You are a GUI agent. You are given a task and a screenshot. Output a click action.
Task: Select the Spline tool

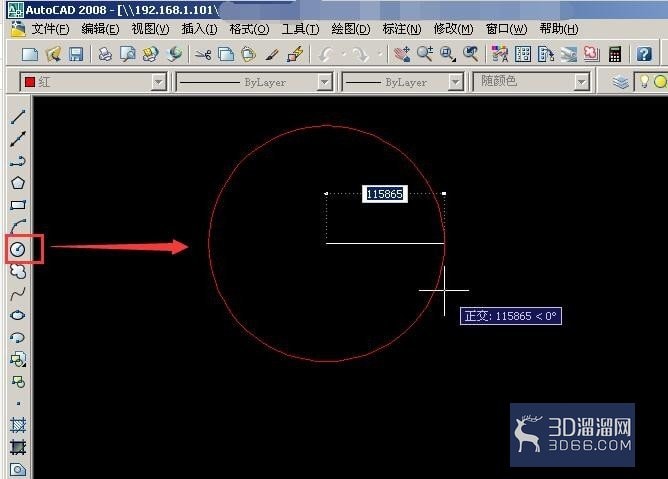[x=18, y=294]
